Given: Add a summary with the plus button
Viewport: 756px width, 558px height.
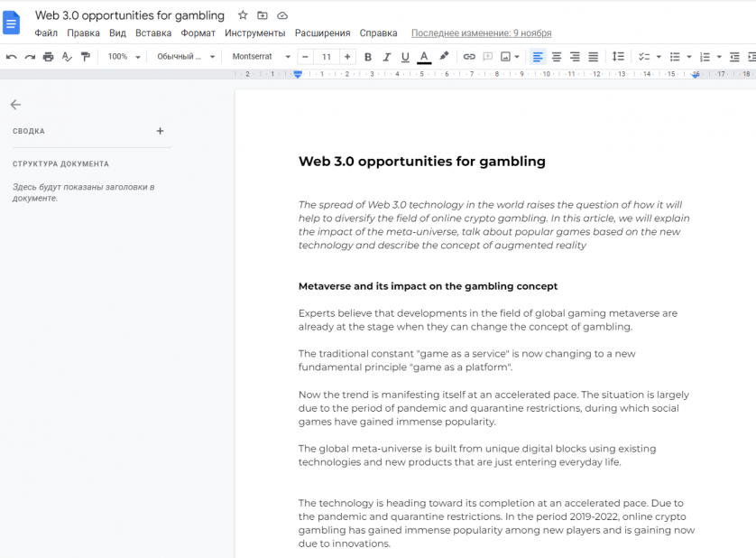Looking at the screenshot, I should click(x=160, y=131).
